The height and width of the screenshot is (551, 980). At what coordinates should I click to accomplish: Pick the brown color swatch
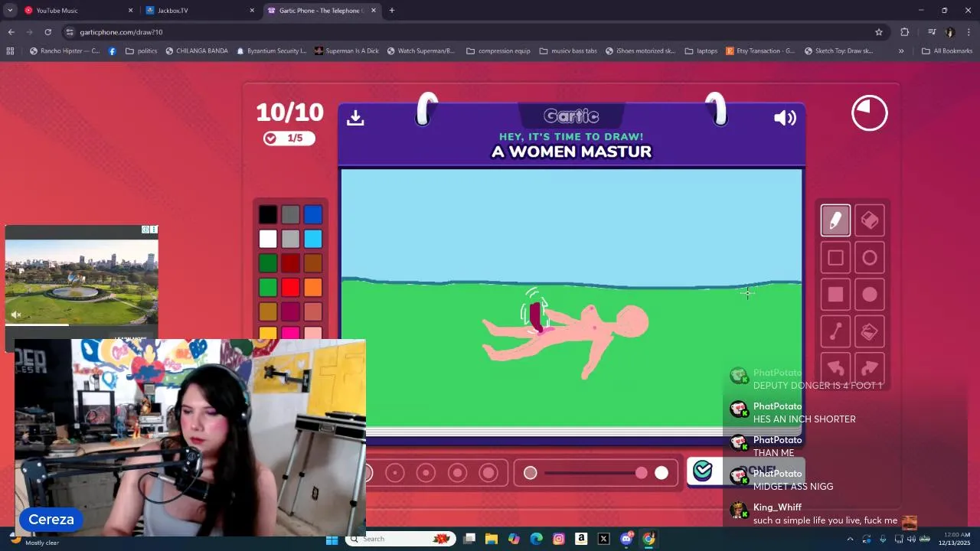tap(312, 263)
